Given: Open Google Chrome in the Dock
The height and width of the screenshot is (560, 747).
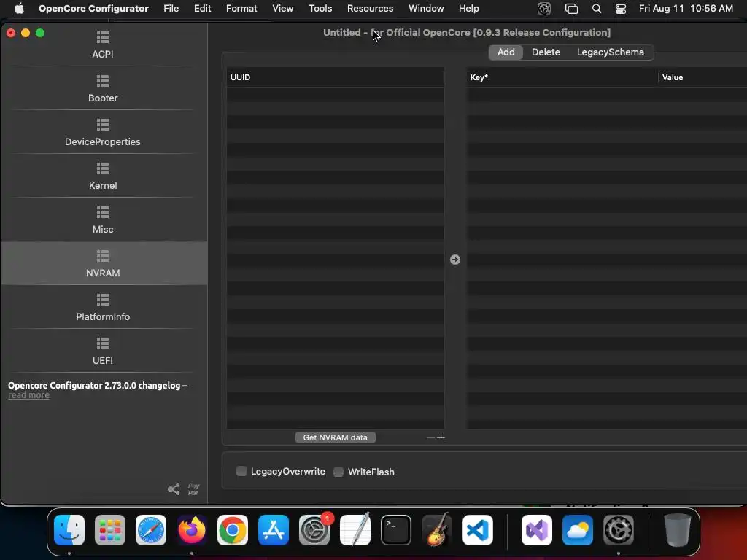Looking at the screenshot, I should 233,530.
